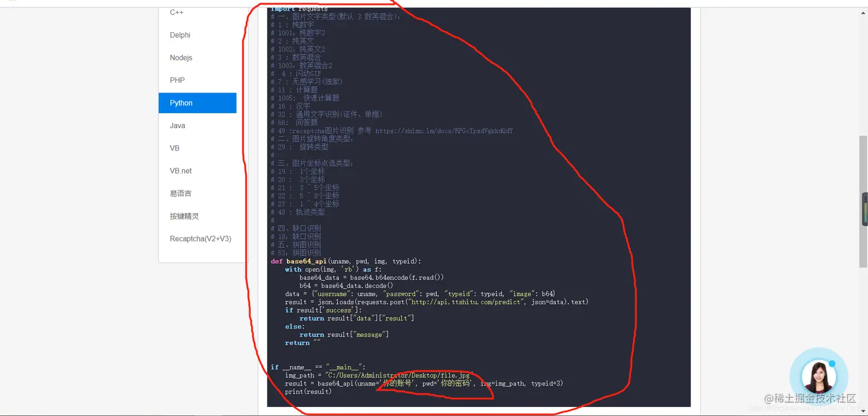Viewport: 868px width, 416px height.
Task: Click the shimo.im docs URL in comments
Action: pyautogui.click(x=444, y=131)
